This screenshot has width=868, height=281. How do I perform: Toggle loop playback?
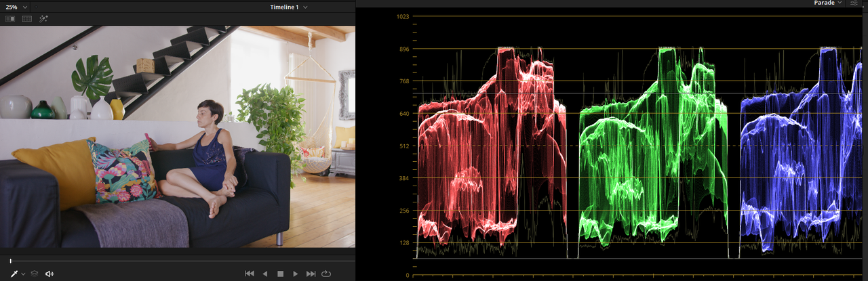point(327,274)
